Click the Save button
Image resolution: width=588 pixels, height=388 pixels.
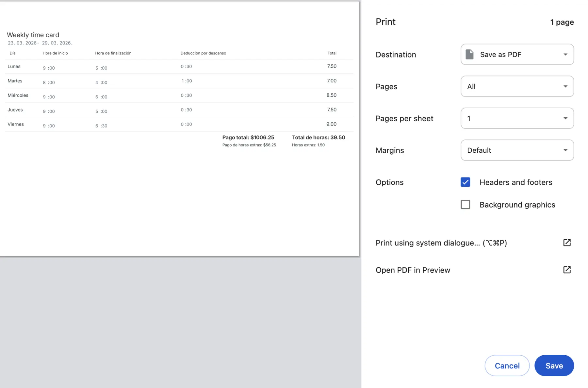click(554, 365)
